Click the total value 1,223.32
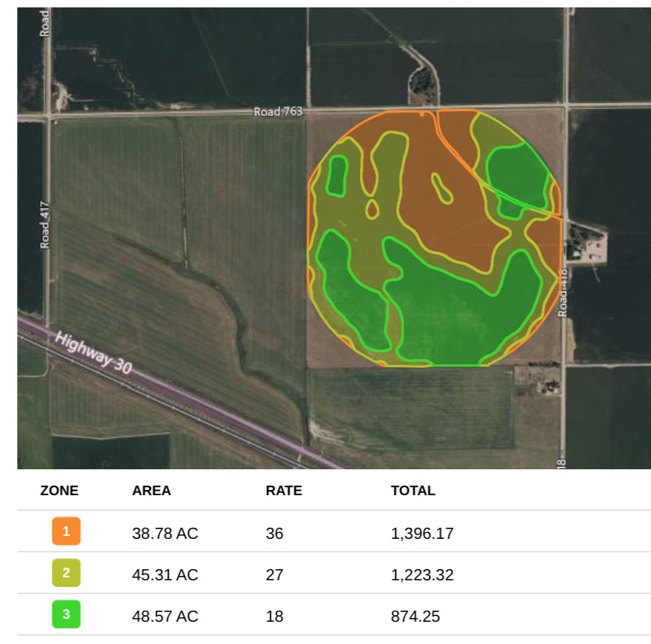Image resolution: width=651 pixels, height=644 pixels. (x=422, y=574)
